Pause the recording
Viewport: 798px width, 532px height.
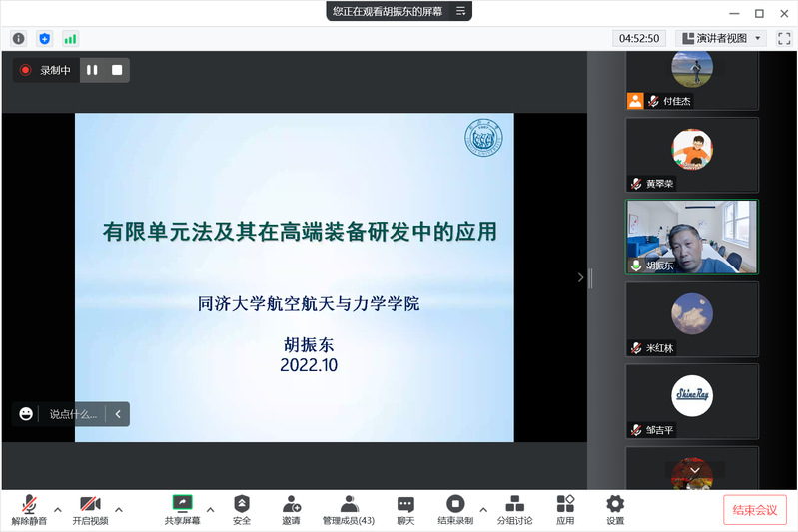click(x=92, y=70)
